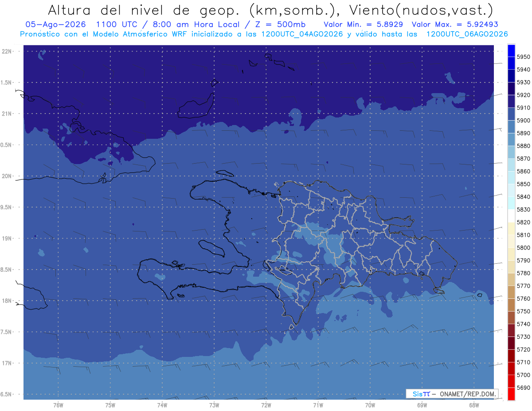Click the '73W' longitude label
The image size is (532, 411).
214,405
